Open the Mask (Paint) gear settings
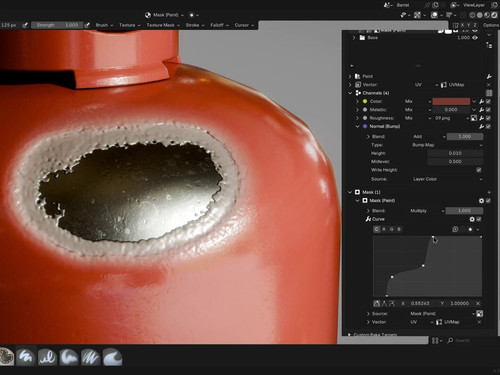This screenshot has width=500, height=375. [x=481, y=201]
